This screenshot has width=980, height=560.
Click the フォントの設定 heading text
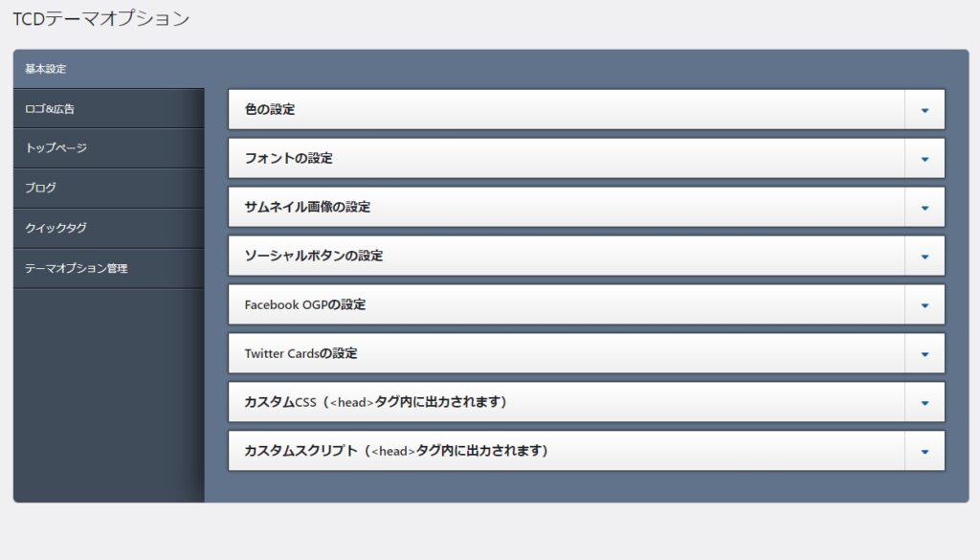[x=289, y=159]
